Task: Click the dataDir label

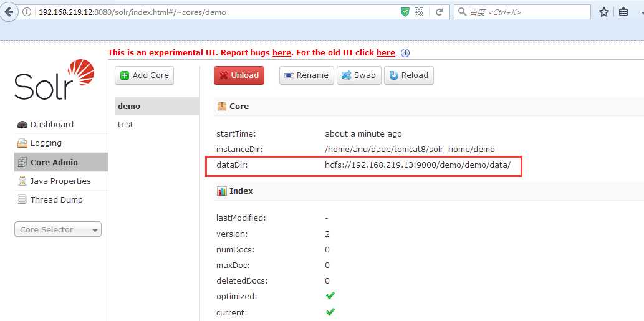Action: [x=233, y=165]
